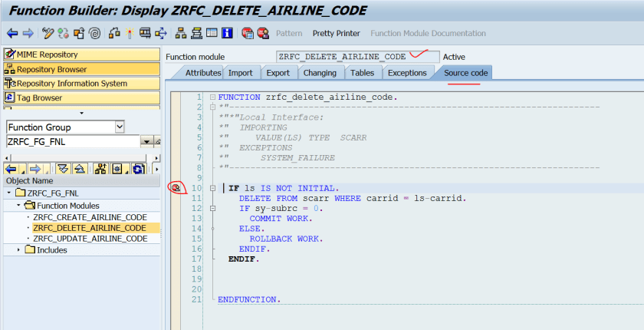Image resolution: width=644 pixels, height=330 pixels.
Task: Click scroll-right arrow in navigation pane scrollbar
Action: click(156, 158)
